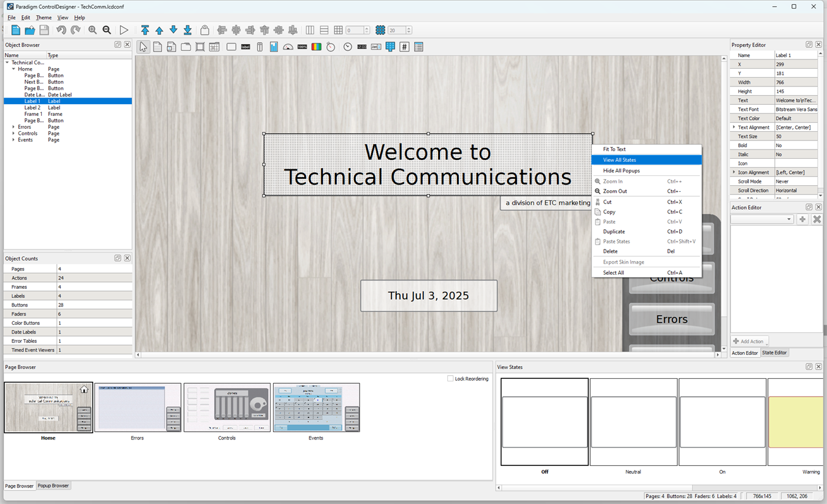
Task: Enable the Lock Reordering checkbox
Action: coord(451,379)
